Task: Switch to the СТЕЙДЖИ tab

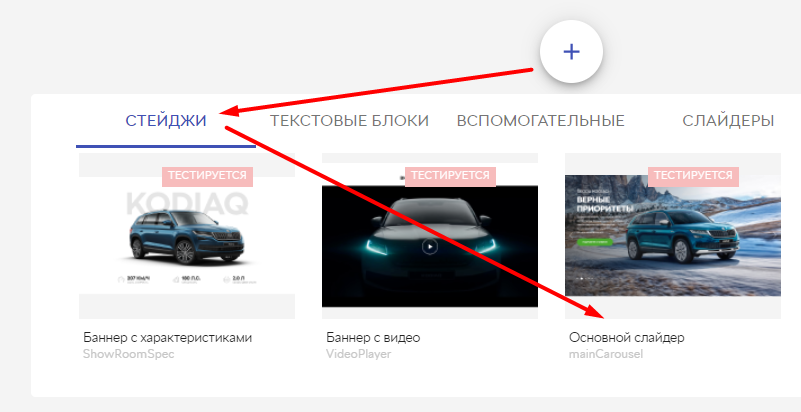Action: [x=166, y=121]
